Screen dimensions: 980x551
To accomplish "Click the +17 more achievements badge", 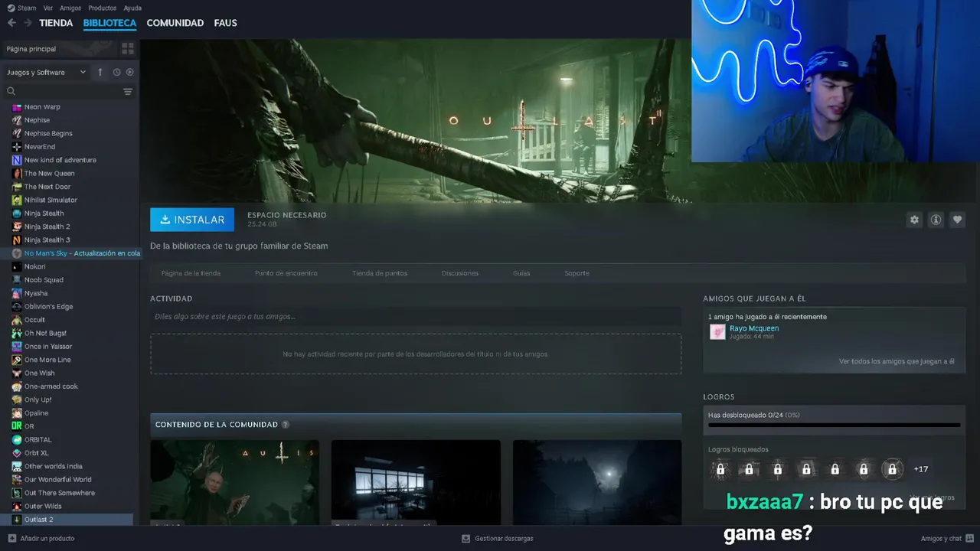I will (x=921, y=469).
